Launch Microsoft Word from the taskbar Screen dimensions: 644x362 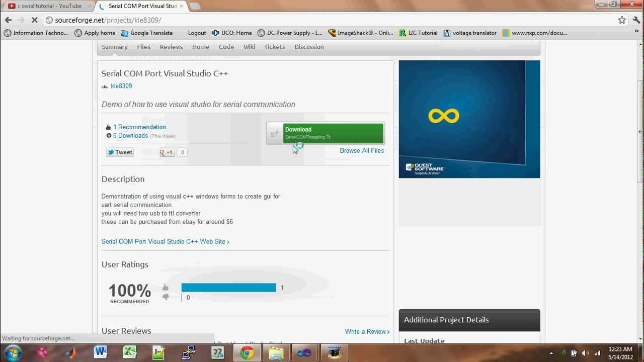pos(100,352)
